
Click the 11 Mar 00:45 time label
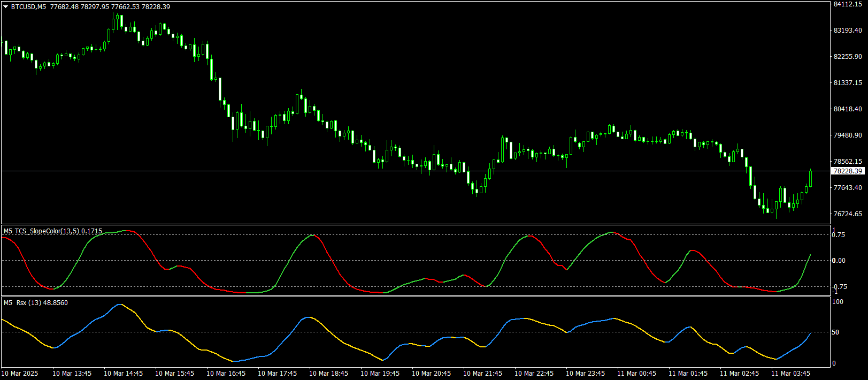point(636,374)
